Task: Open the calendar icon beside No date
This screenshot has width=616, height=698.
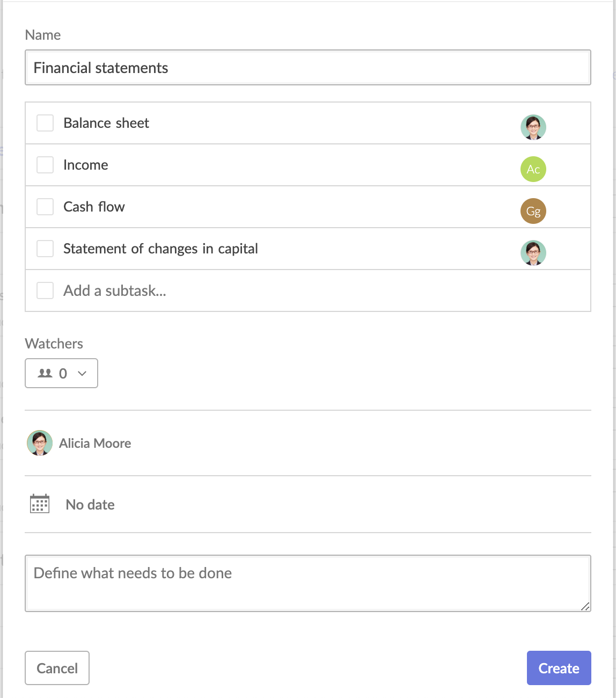Action: click(40, 504)
